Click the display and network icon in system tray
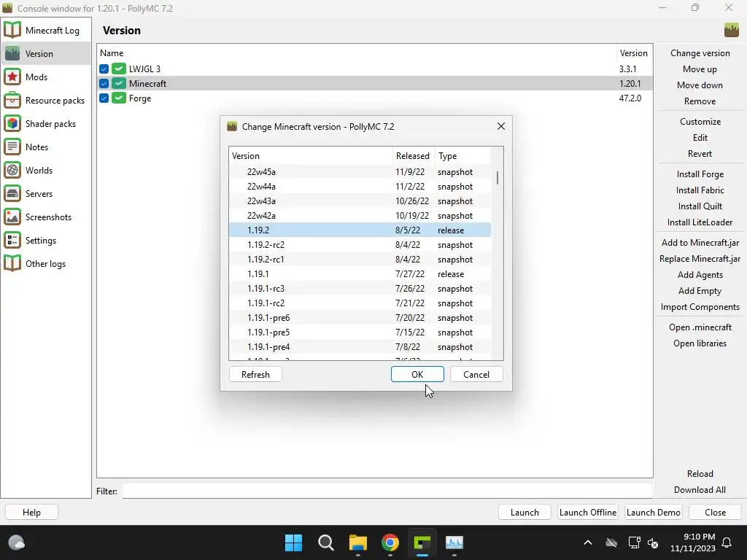The height and width of the screenshot is (560, 747). (x=634, y=542)
